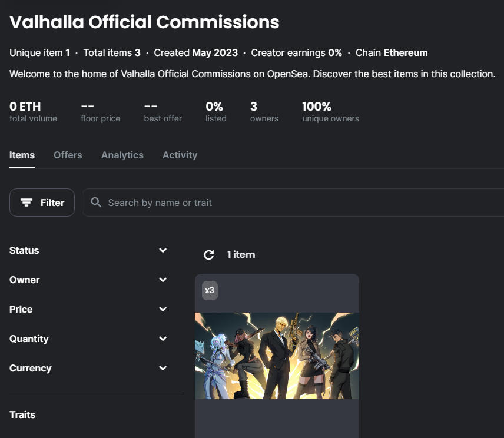Click the 3 owners stat
Screen dimensions: 504x438
(264, 111)
